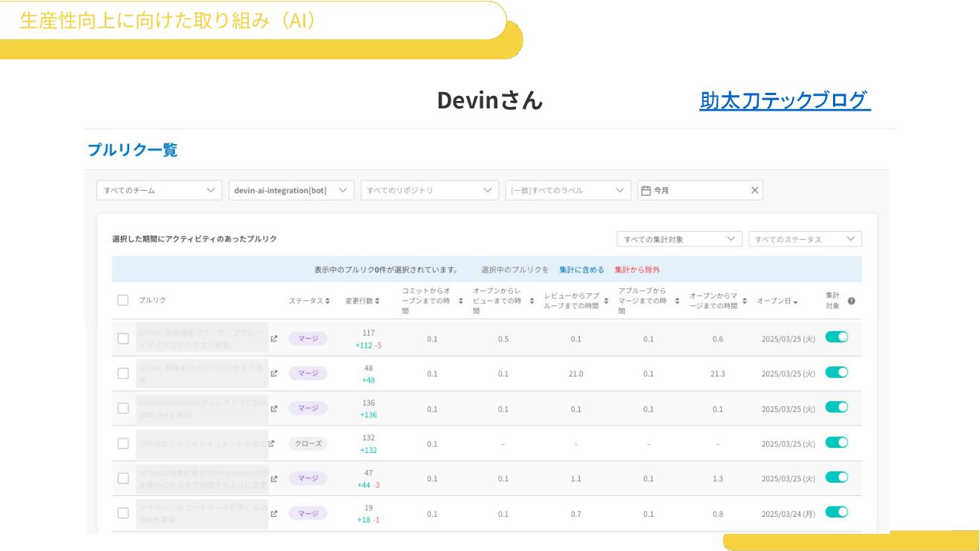Click the 0.8 open-to-merge value

click(718, 514)
